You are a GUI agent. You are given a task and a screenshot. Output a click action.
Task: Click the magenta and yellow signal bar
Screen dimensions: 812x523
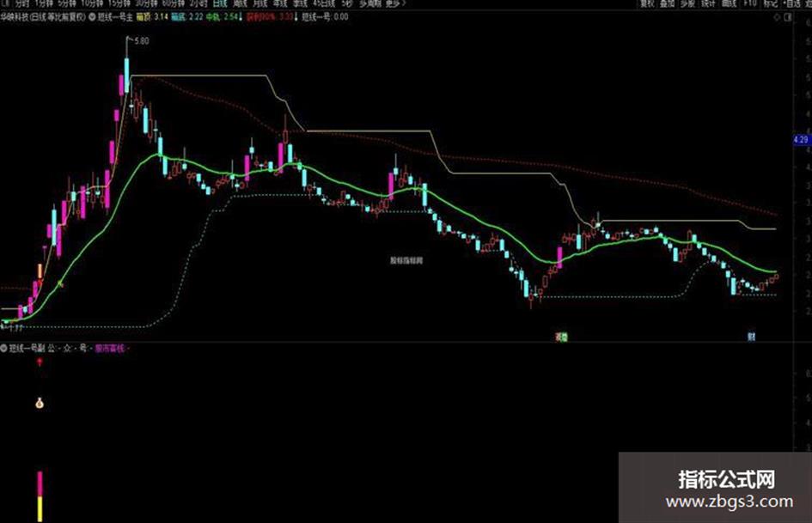(x=40, y=496)
